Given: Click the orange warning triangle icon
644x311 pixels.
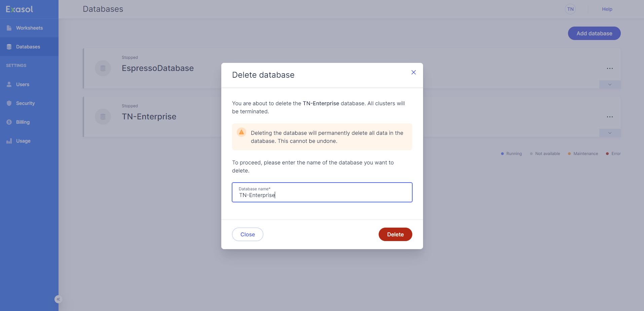Looking at the screenshot, I should 241,132.
